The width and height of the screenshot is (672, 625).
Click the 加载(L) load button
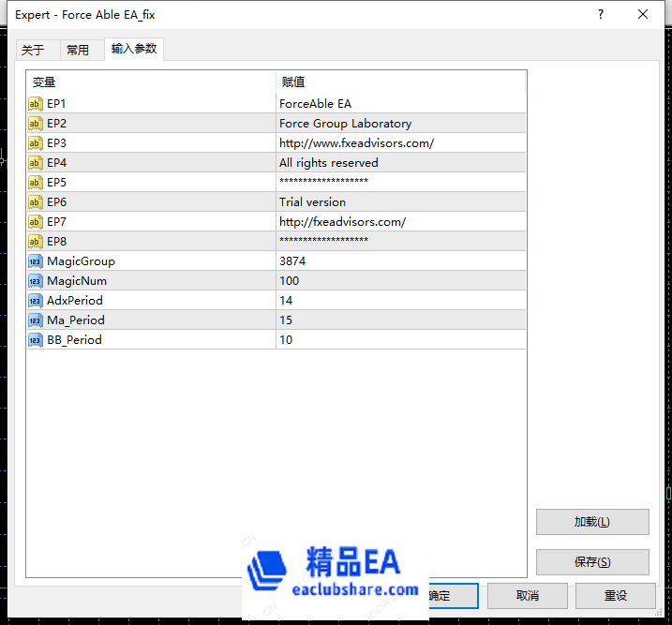point(592,522)
